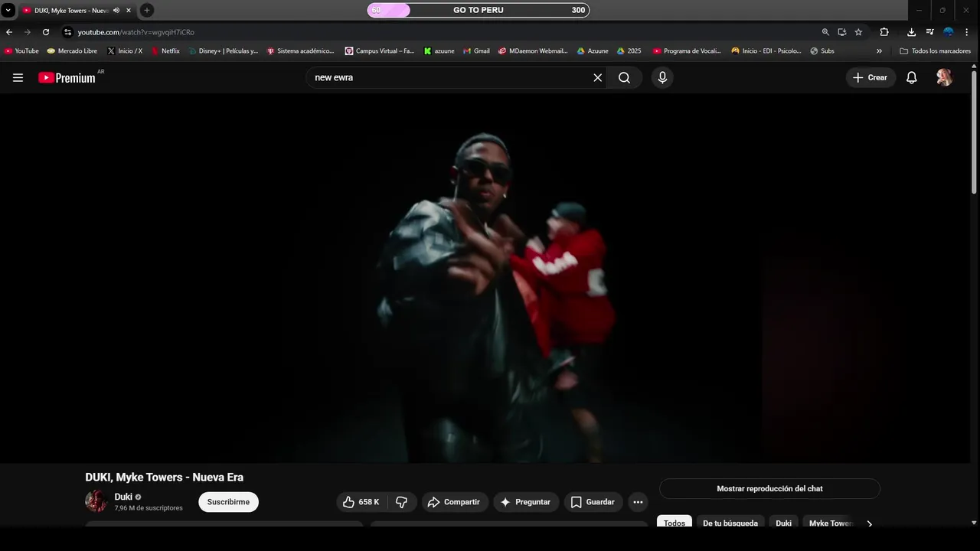Select the Todos filter chip

tap(675, 523)
